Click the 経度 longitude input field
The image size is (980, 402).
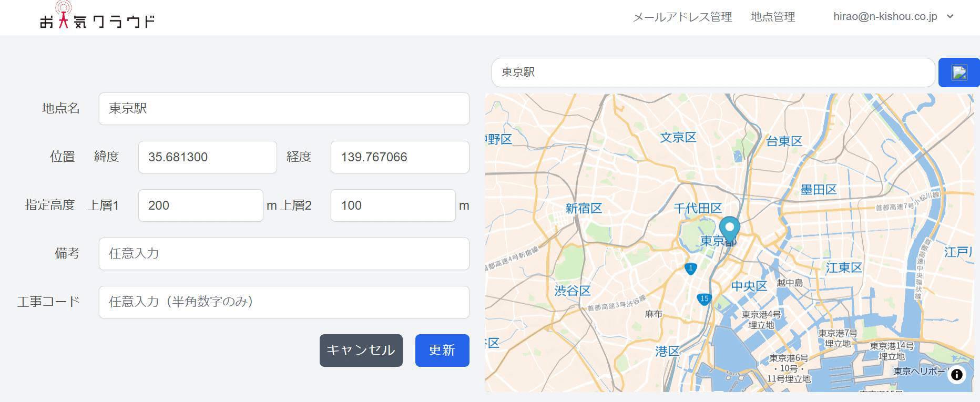point(400,157)
